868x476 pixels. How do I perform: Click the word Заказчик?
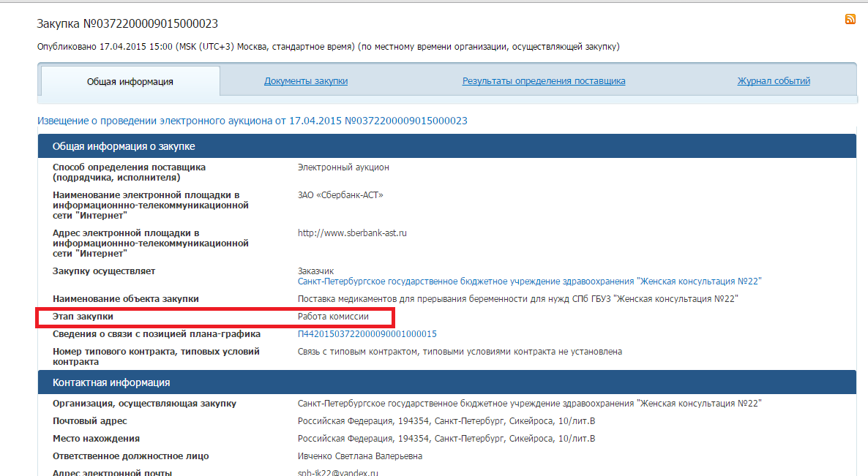pyautogui.click(x=315, y=271)
